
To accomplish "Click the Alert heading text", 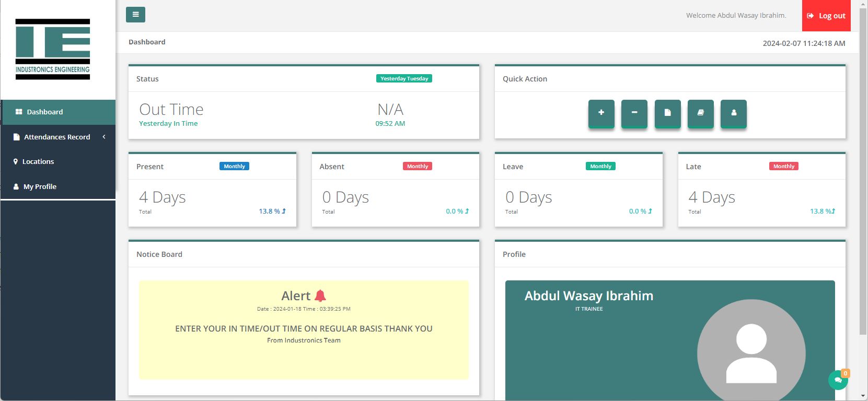I will pos(296,296).
